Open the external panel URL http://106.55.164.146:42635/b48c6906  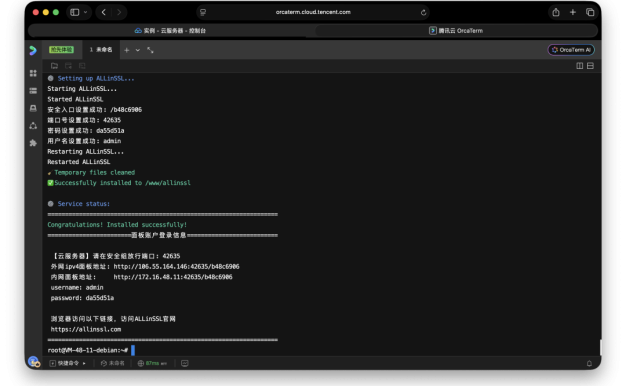(x=176, y=266)
